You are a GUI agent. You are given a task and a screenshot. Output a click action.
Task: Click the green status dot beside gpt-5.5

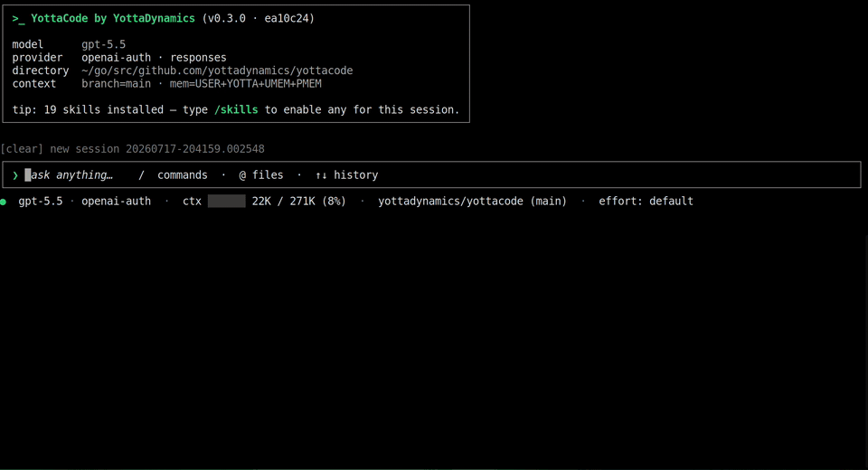4,202
